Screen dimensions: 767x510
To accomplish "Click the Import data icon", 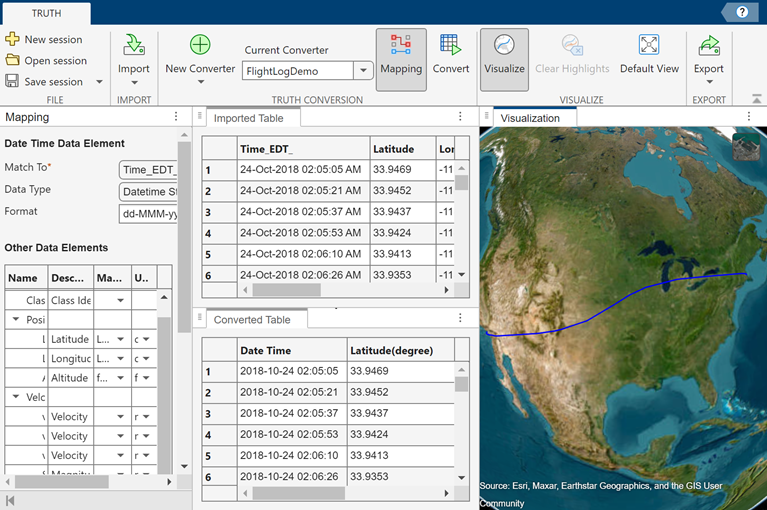I will tap(133, 46).
